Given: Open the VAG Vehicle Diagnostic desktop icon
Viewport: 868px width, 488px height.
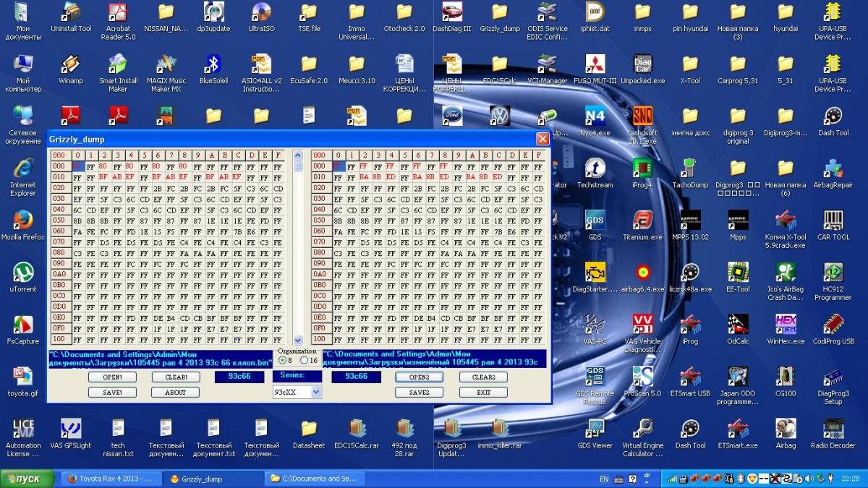Looking at the screenshot, I should click(x=642, y=334).
